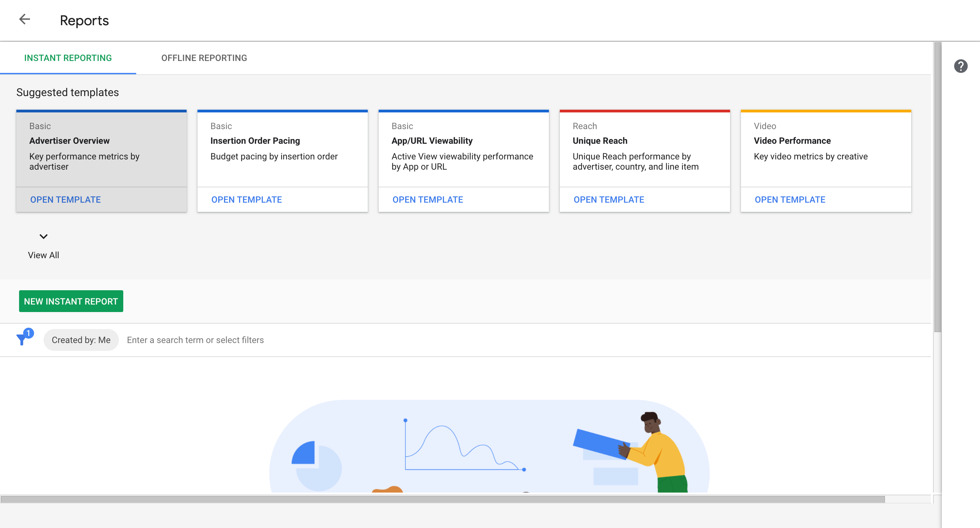Image resolution: width=980 pixels, height=528 pixels.
Task: Click the back arrow icon
Action: coord(25,19)
